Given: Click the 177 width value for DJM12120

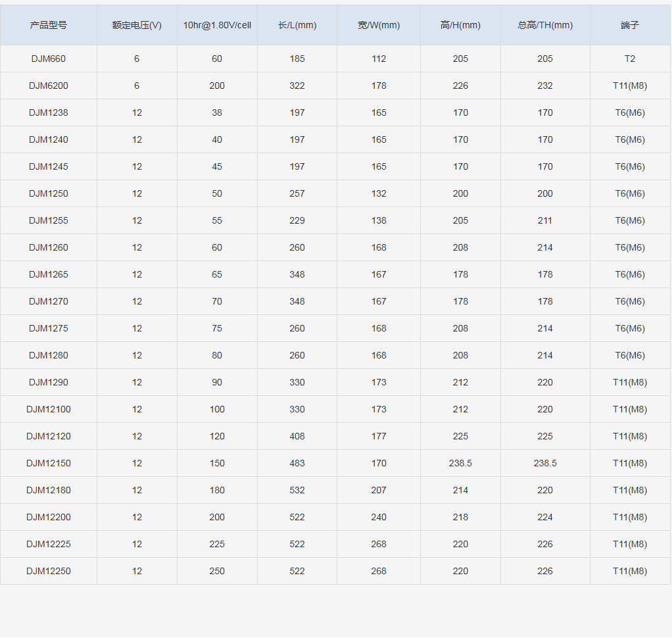Looking at the screenshot, I should (379, 437).
